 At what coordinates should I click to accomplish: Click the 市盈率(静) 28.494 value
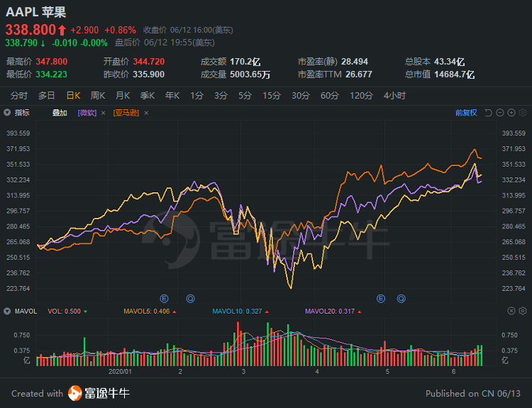[x=355, y=62]
